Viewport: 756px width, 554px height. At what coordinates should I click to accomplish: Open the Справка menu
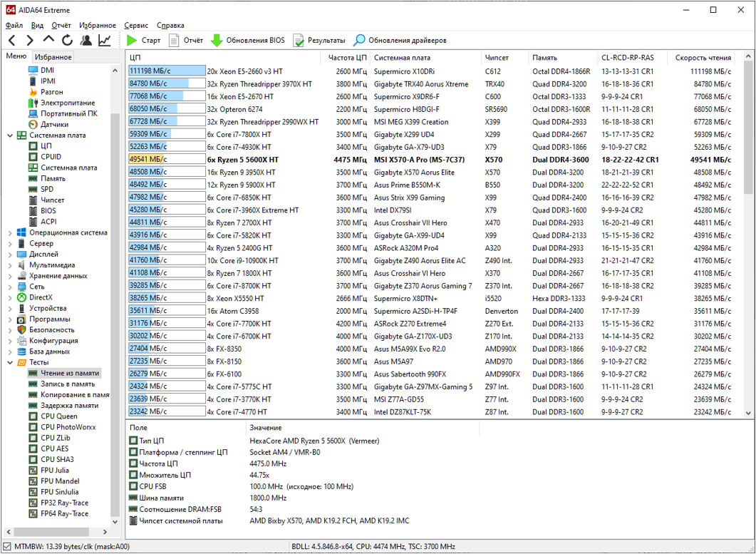[170, 26]
